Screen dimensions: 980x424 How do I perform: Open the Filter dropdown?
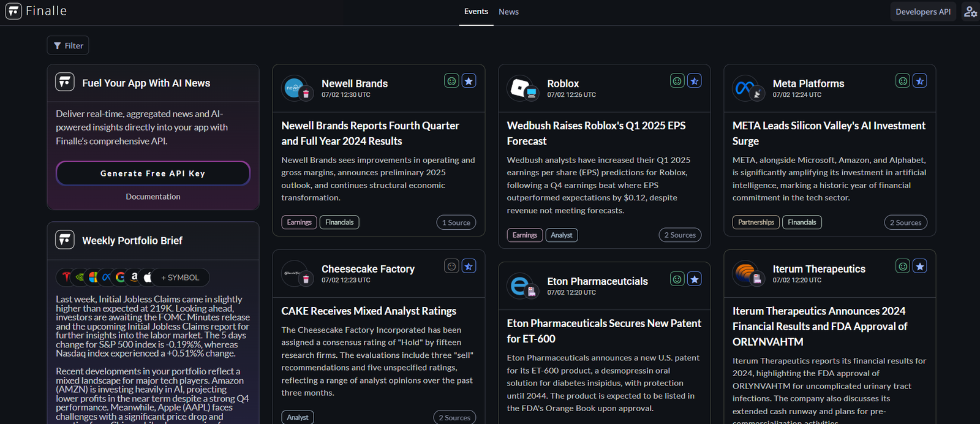tap(68, 45)
